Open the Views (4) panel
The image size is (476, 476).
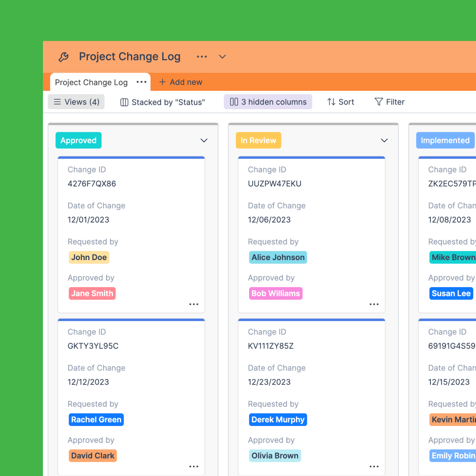76,102
